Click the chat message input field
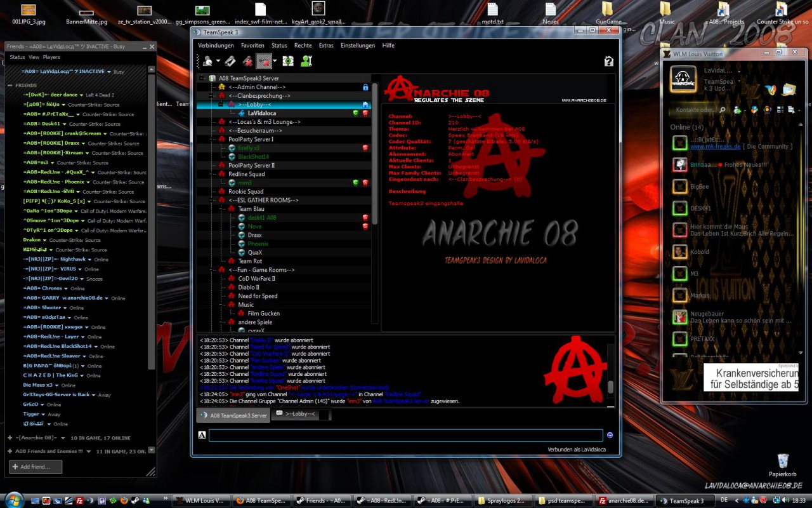The image size is (812, 508). (x=405, y=436)
